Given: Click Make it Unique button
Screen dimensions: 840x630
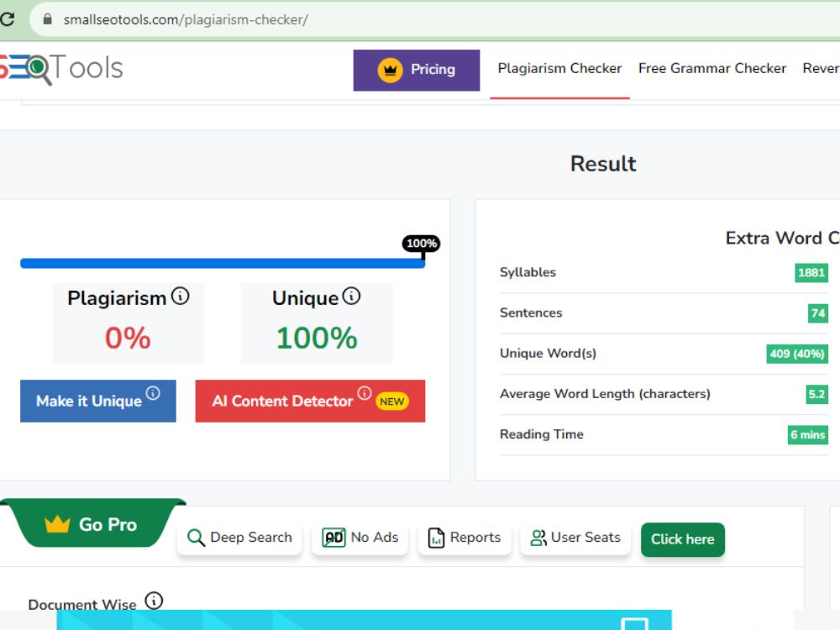Looking at the screenshot, I should click(98, 401).
